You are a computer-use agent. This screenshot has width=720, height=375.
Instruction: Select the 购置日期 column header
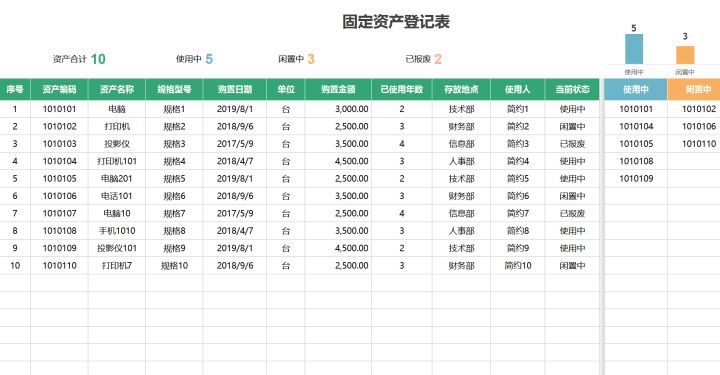[235, 90]
